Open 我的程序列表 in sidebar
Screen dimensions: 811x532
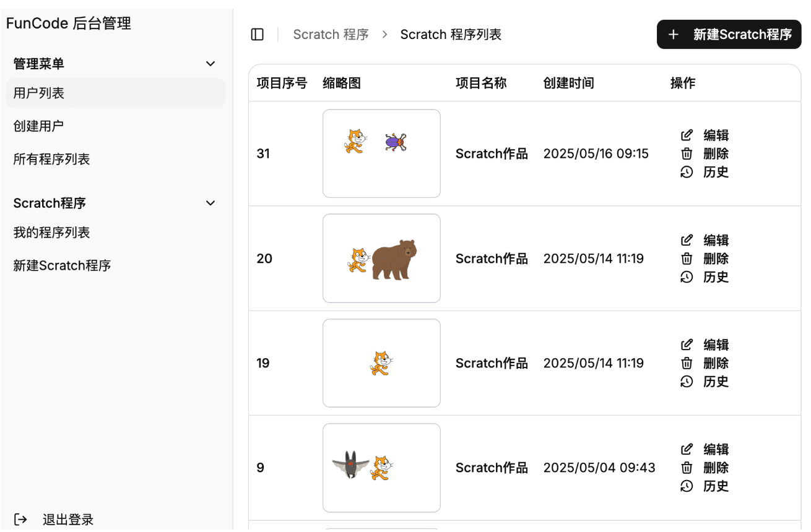(x=51, y=233)
